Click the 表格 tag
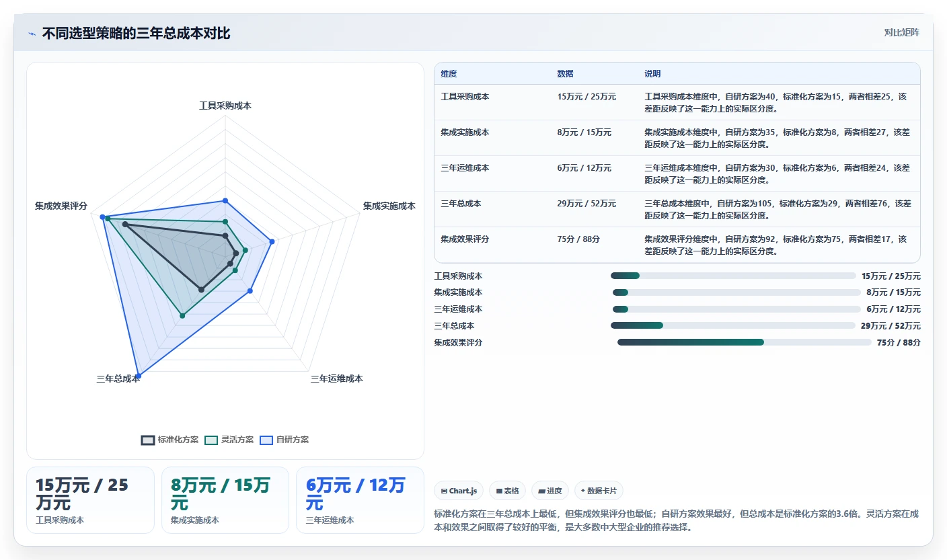This screenshot has height=560, width=947. coord(507,491)
